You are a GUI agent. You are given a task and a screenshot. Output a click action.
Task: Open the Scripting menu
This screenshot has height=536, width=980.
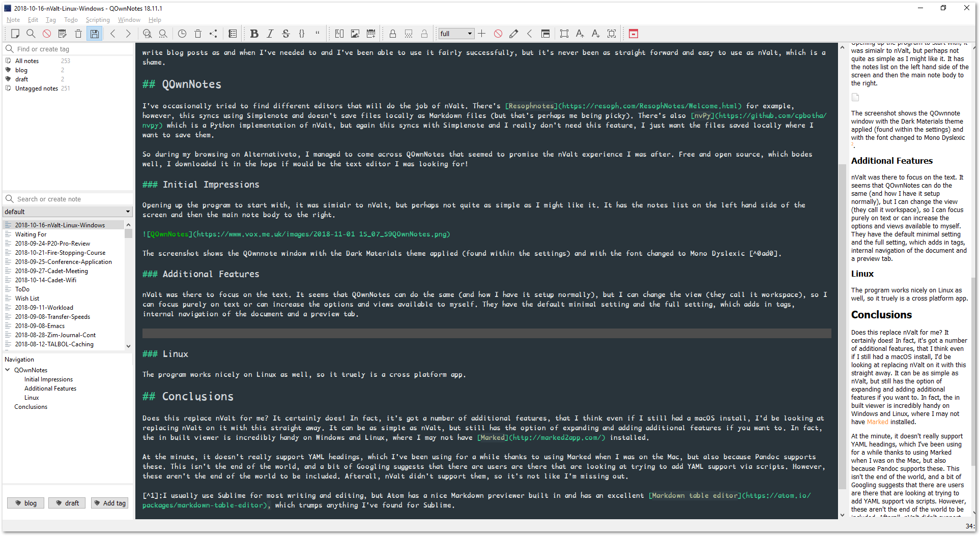pyautogui.click(x=98, y=20)
